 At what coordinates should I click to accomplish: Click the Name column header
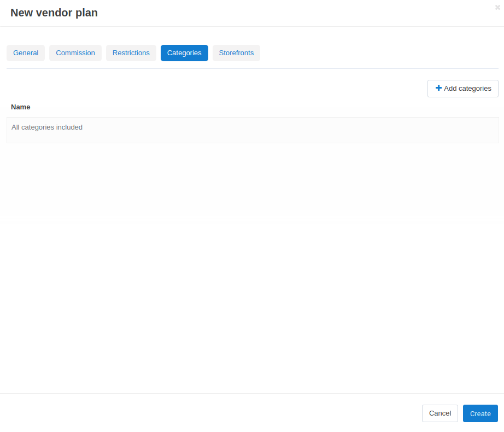21,107
